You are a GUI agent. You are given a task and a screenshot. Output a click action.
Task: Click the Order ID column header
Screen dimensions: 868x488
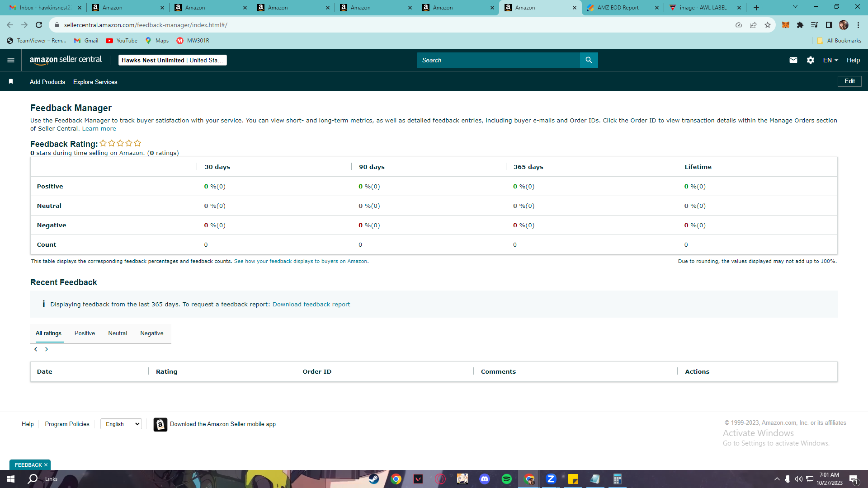[317, 372]
